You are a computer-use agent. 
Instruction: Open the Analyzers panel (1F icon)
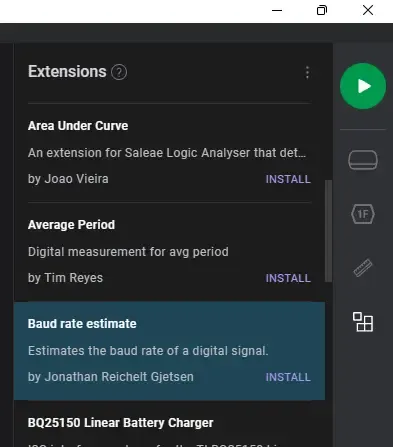(363, 214)
